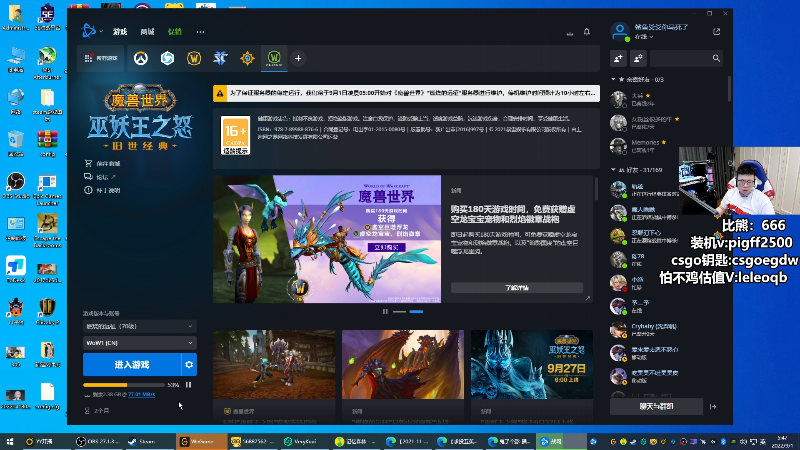Screen dimensions: 800x450
Task: Switch to Steam in taskbar
Action: [x=150, y=442]
